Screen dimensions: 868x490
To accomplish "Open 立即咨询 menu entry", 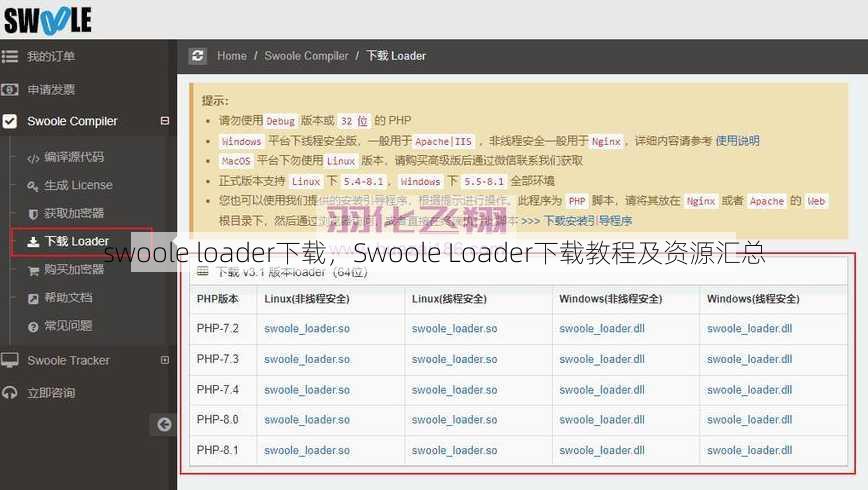I will click(x=51, y=393).
